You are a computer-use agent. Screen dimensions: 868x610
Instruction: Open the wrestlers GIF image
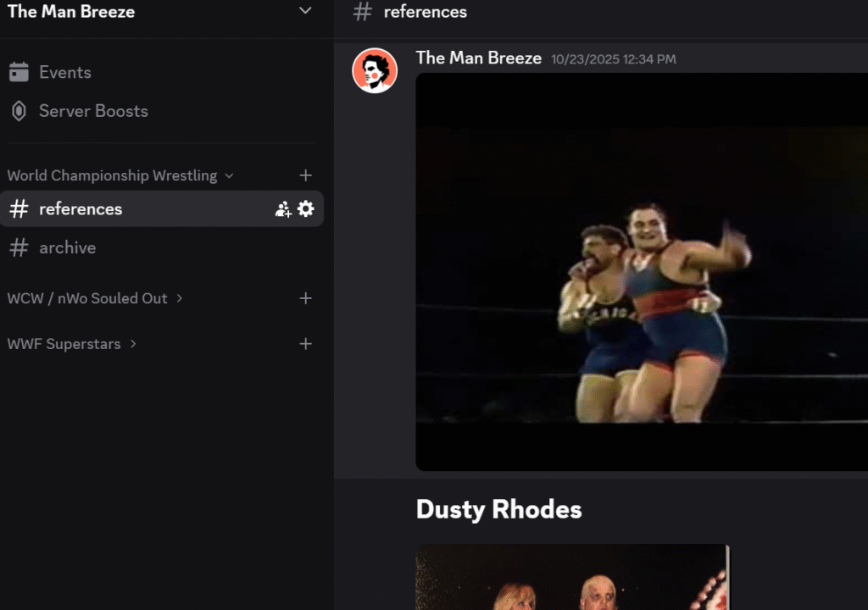[x=642, y=271]
